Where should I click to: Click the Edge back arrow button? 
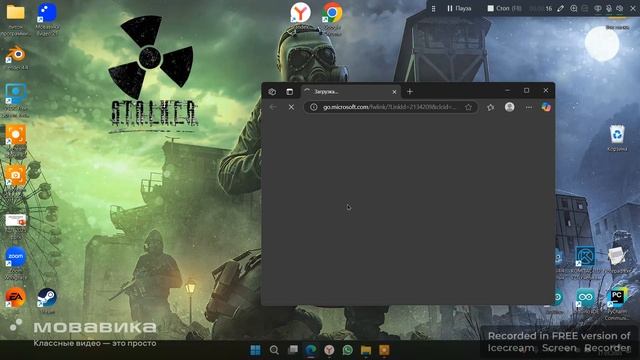273,107
